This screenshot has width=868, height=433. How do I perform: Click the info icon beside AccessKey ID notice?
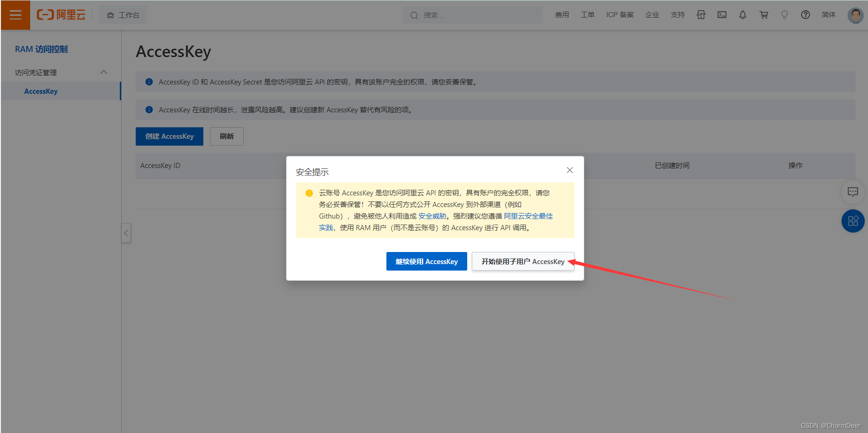149,82
